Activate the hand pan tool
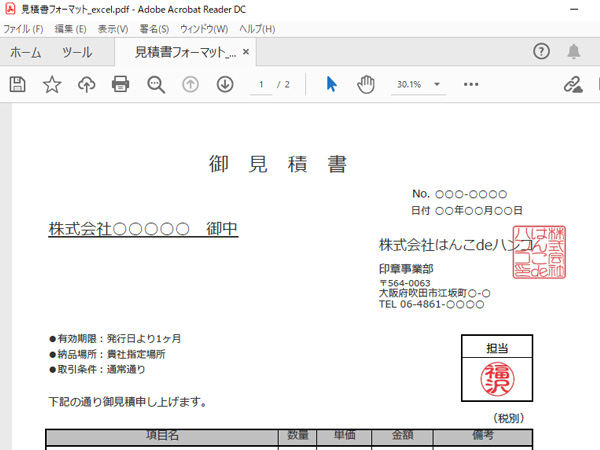Viewport: 600px width, 450px height. point(366,85)
